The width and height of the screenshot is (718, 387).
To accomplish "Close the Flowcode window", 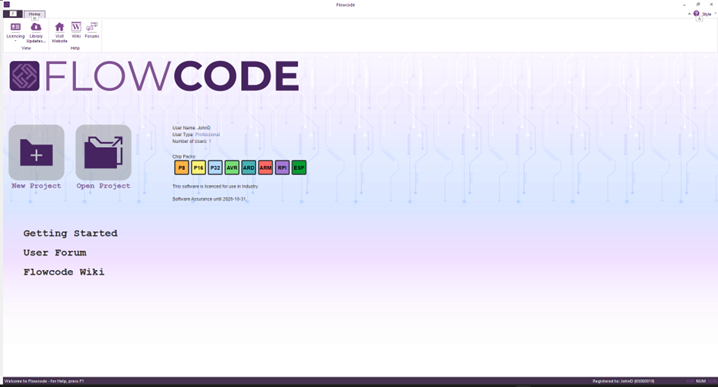I will click(x=712, y=5).
